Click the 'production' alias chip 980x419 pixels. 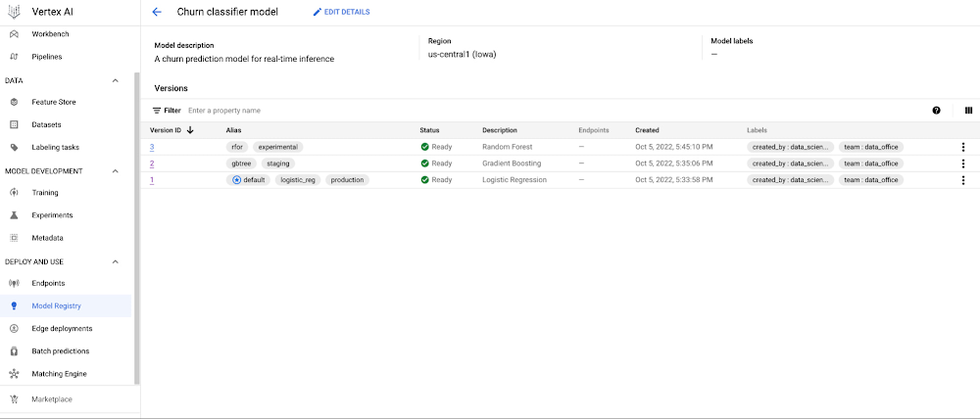point(347,180)
